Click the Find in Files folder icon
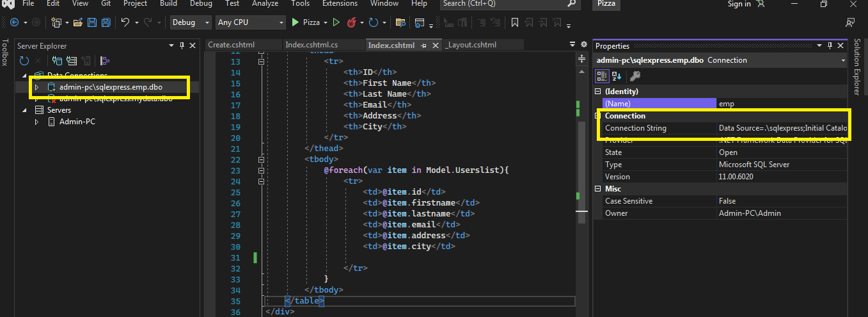This screenshot has width=868, height=317. click(400, 22)
